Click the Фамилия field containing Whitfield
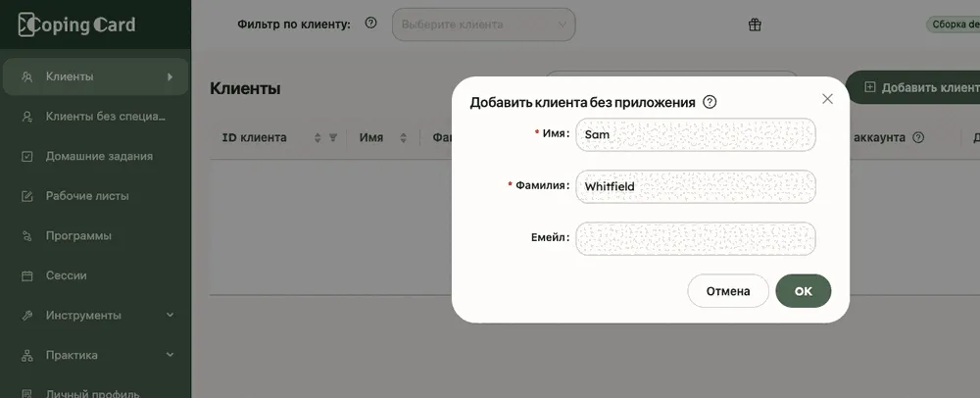 (696, 186)
